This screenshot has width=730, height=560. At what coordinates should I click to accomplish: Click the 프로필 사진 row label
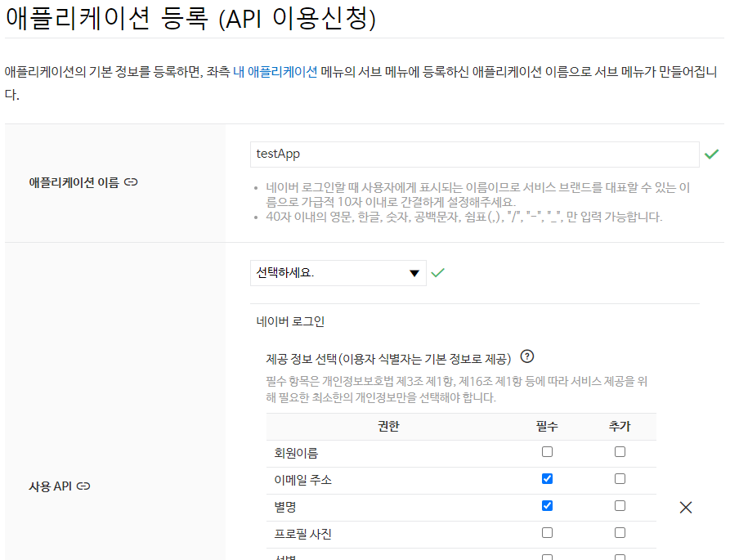302,534
